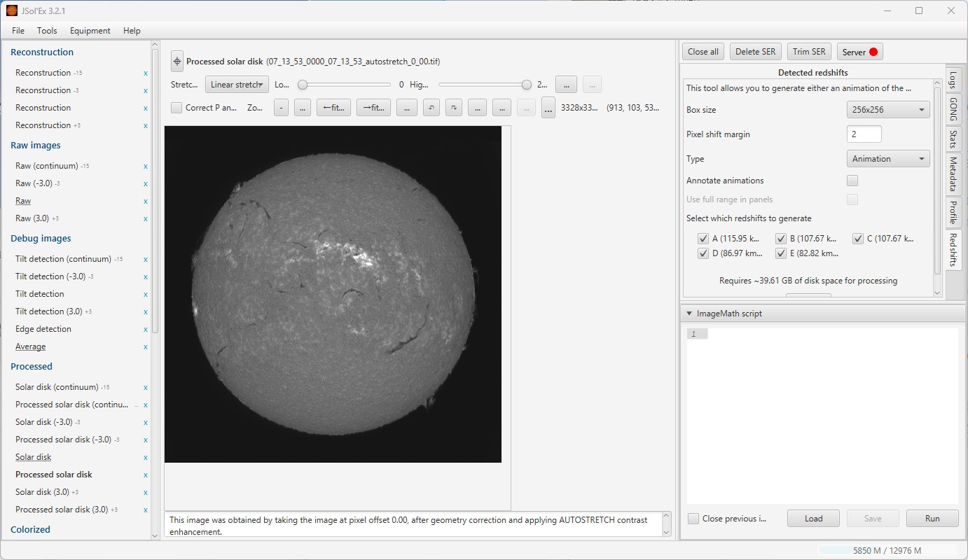Remove the Edge detection entry using its x
This screenshot has width=968, height=560.
[146, 330]
